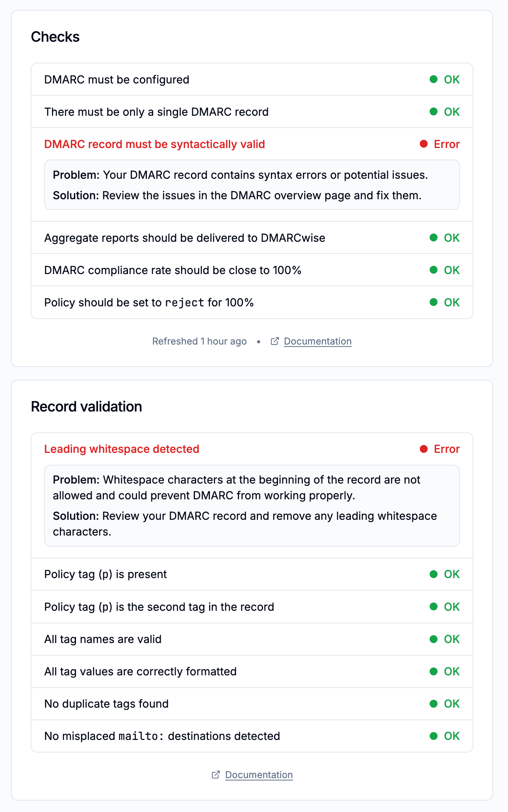508x812 pixels.
Task: Click the red Error dot beside Leading whitespace detected
Action: (x=423, y=449)
